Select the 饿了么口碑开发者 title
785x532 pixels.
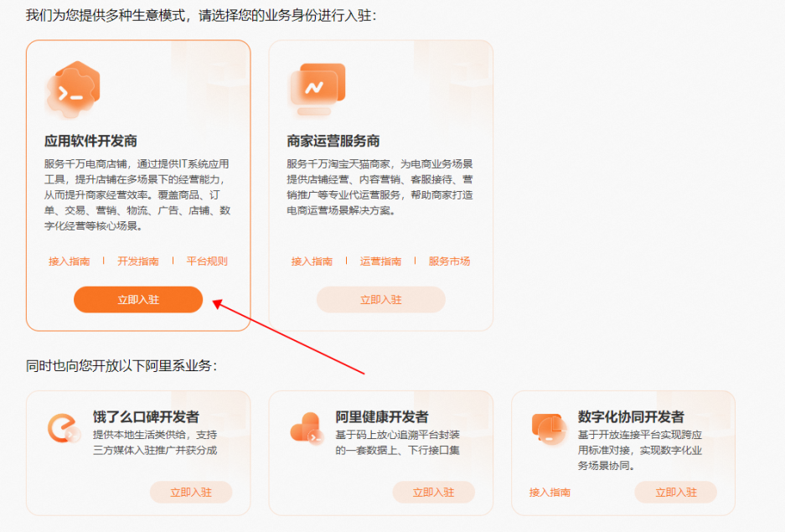click(x=146, y=416)
